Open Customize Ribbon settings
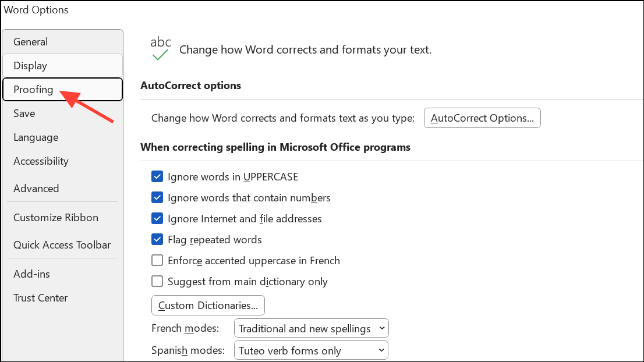 55,217
